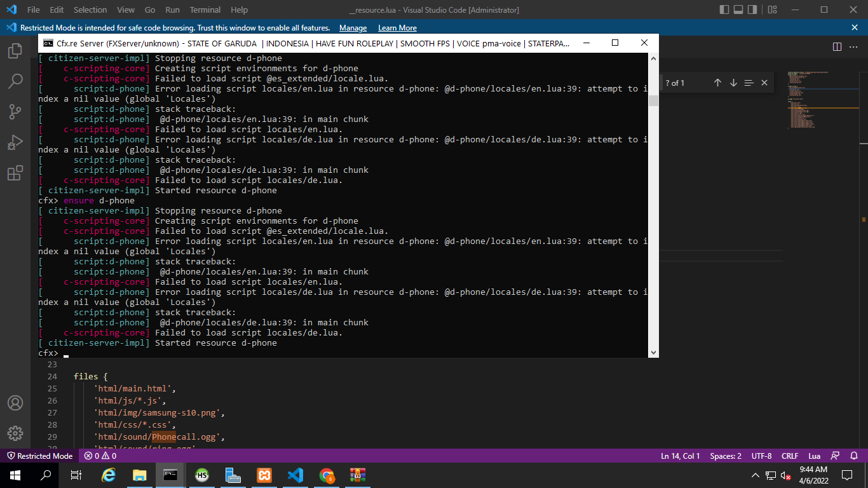Open the XAMPP taskbar icon
Screen dimensions: 868x488
click(x=264, y=475)
